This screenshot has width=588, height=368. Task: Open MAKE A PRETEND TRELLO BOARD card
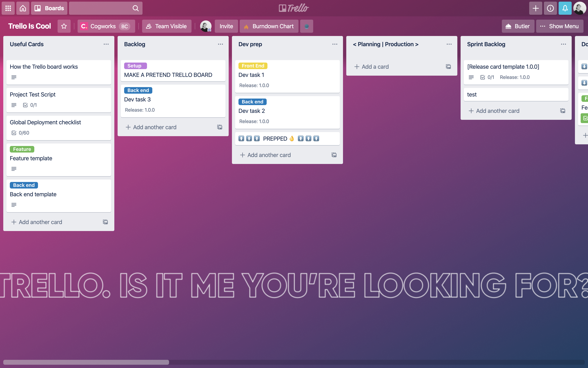[x=173, y=71]
